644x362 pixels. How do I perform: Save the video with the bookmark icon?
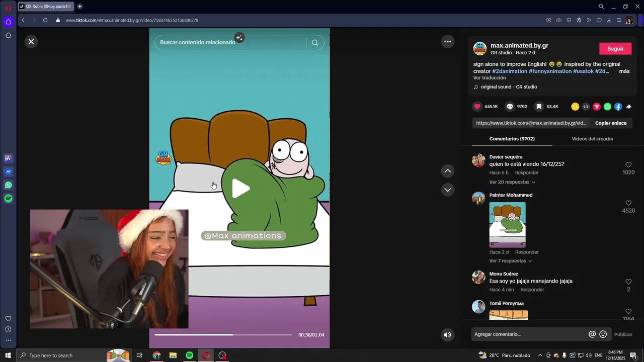pos(539,107)
